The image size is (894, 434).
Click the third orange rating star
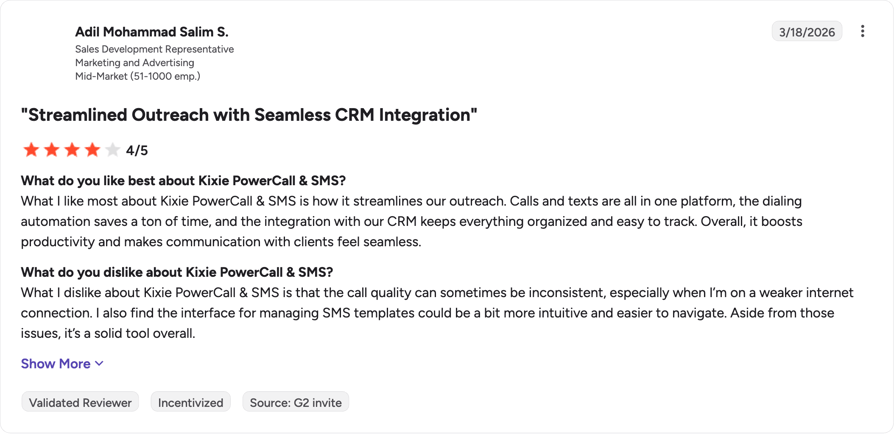coord(72,150)
